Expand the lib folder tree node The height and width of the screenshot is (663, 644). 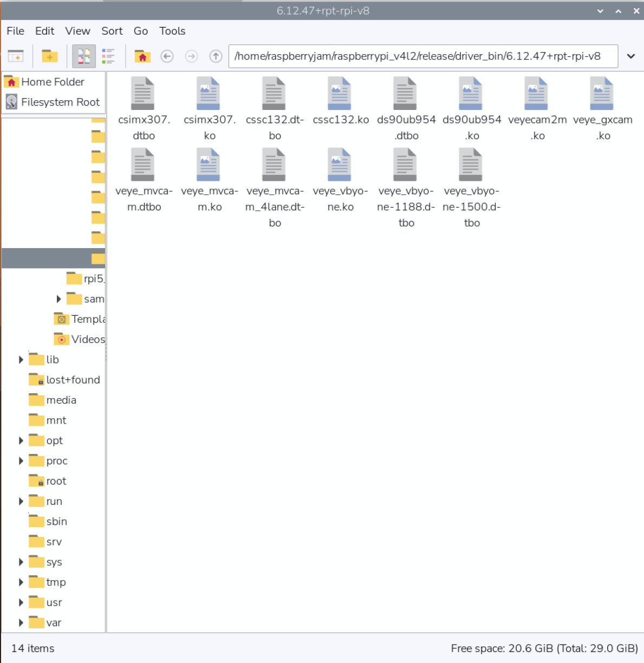coord(21,360)
